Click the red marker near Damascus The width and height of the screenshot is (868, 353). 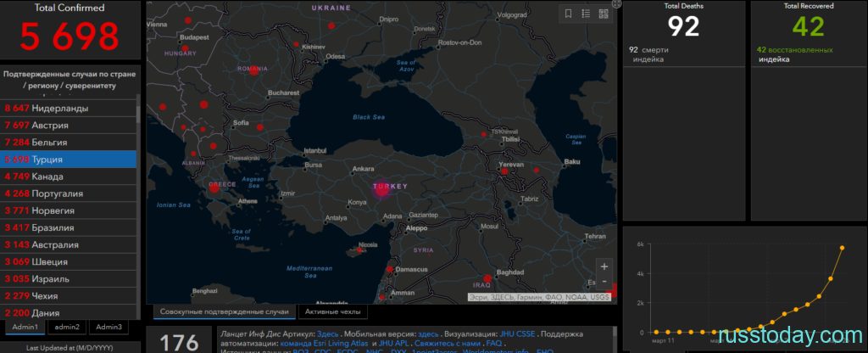(390, 269)
